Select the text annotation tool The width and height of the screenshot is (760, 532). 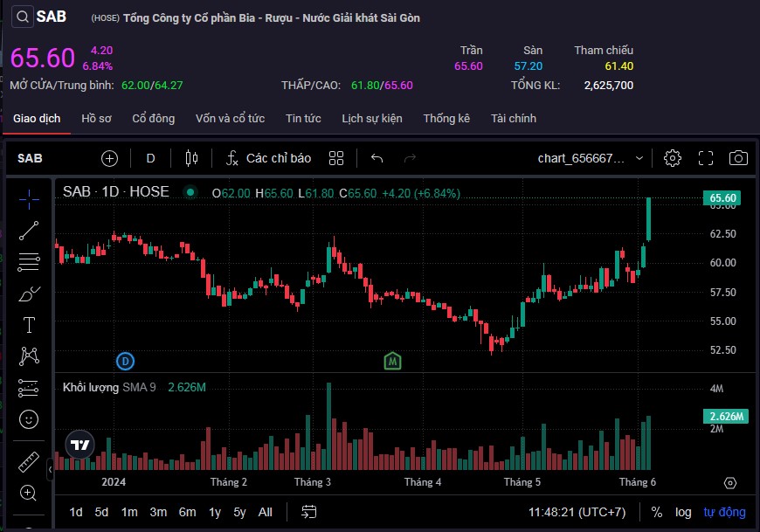(x=29, y=325)
